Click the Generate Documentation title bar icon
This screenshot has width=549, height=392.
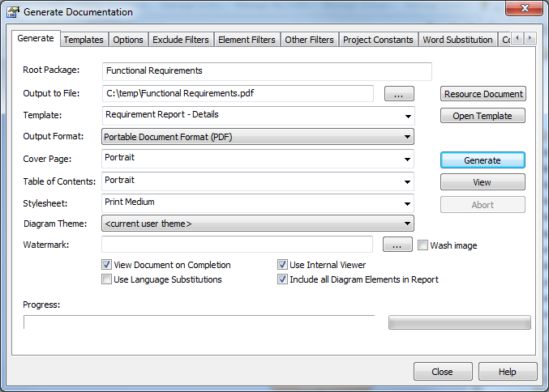[x=13, y=12]
